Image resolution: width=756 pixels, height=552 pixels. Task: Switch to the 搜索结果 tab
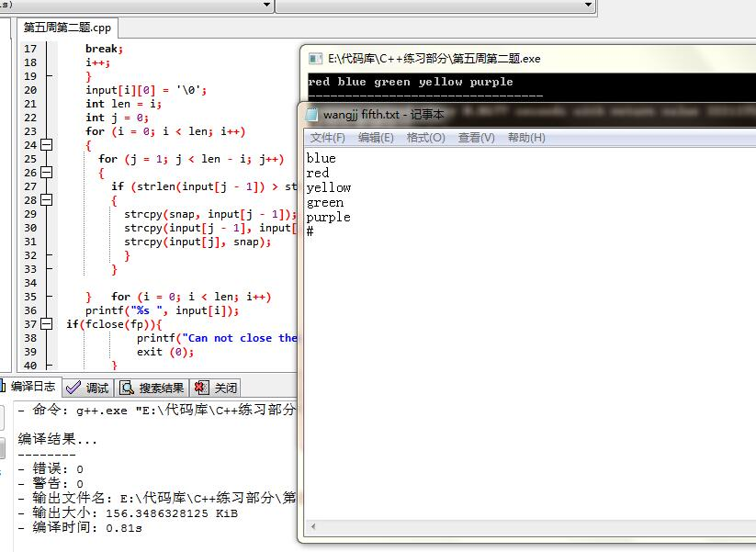click(x=152, y=388)
